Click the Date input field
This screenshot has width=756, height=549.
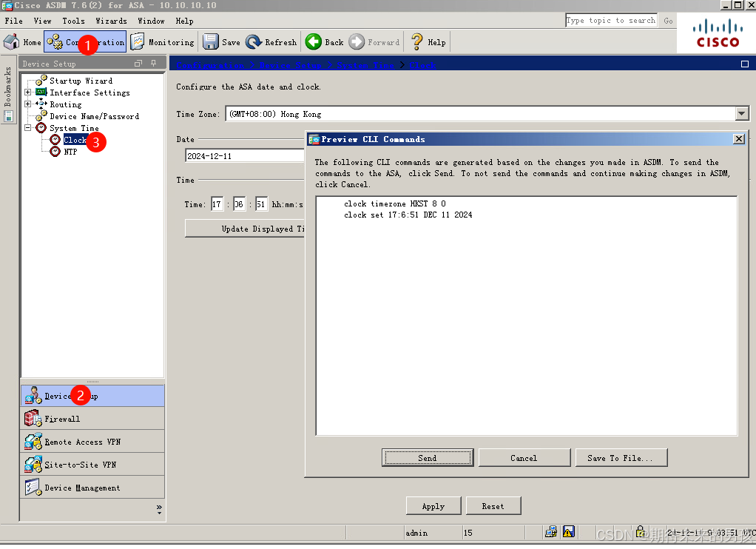245,156
